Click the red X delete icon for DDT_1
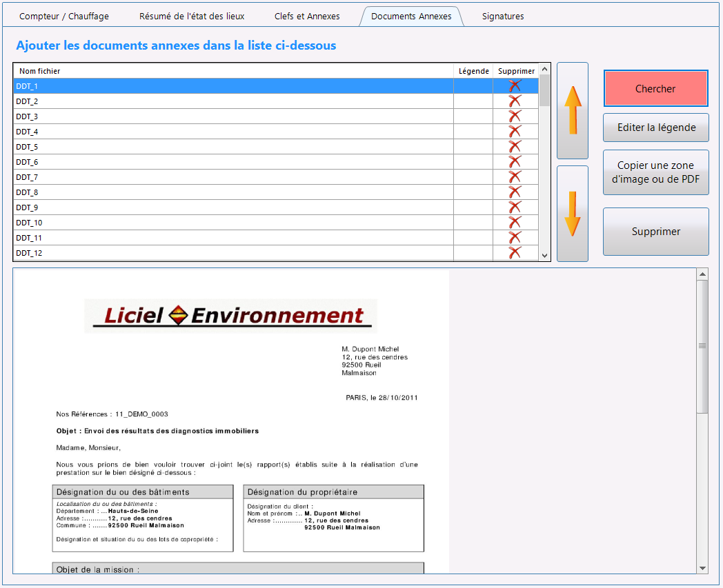The height and width of the screenshot is (588, 723). tap(515, 85)
